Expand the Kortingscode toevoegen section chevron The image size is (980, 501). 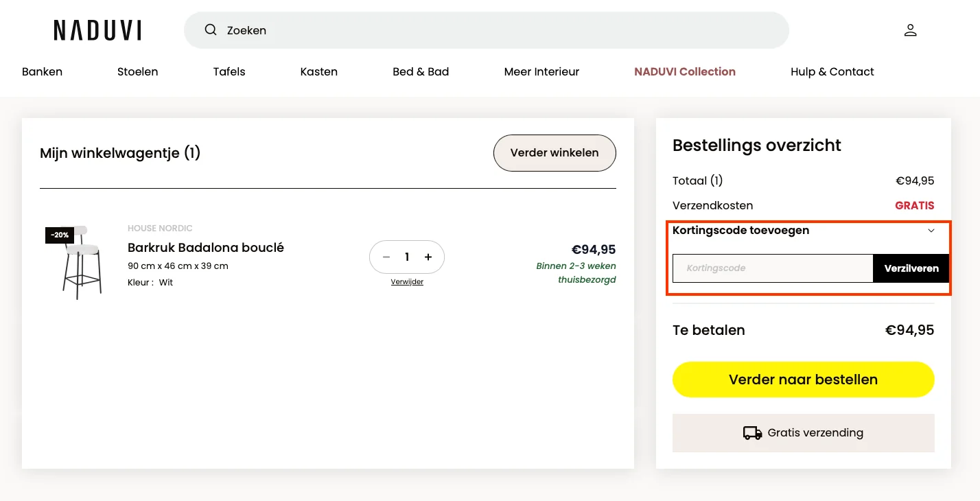tap(931, 231)
